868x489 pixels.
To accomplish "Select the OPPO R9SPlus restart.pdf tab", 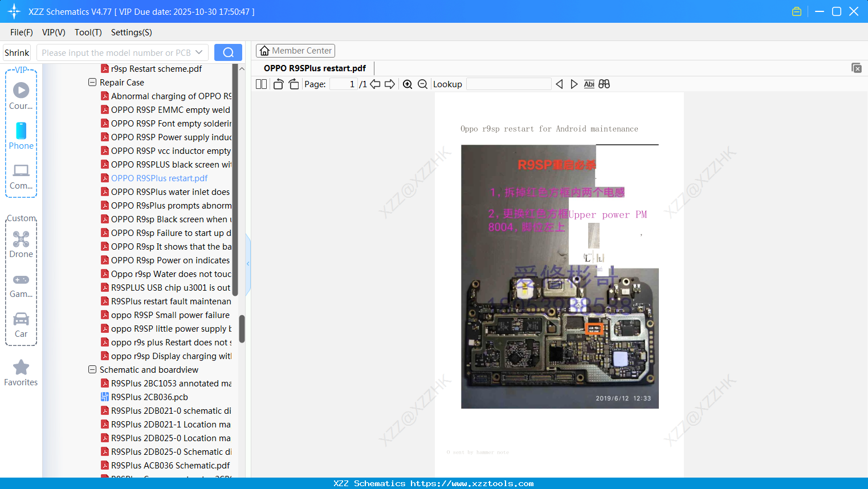I will (315, 68).
